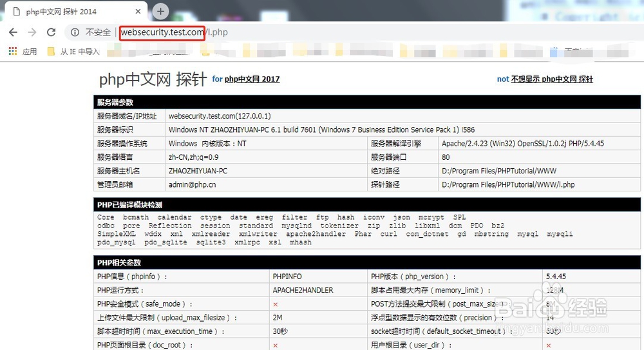Click the apache2handler module name

pos(316,234)
